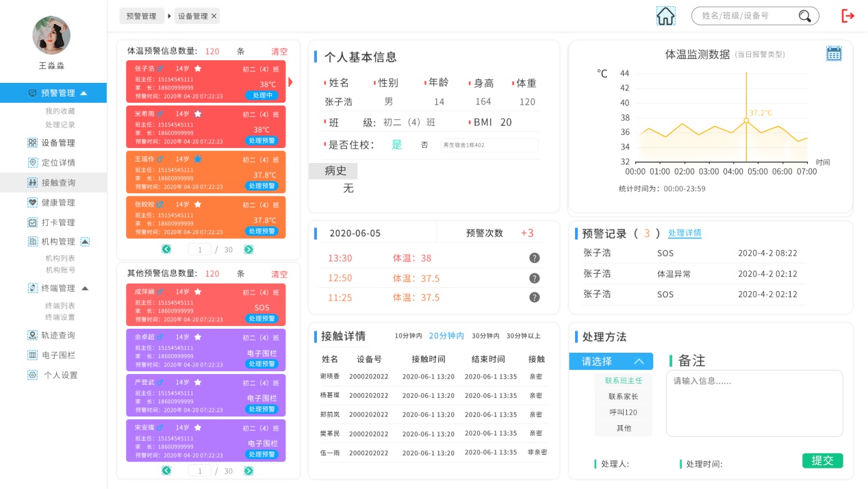Choose 联系班主任 from the dropdown list
Screen dimensions: 868x489
click(624, 380)
